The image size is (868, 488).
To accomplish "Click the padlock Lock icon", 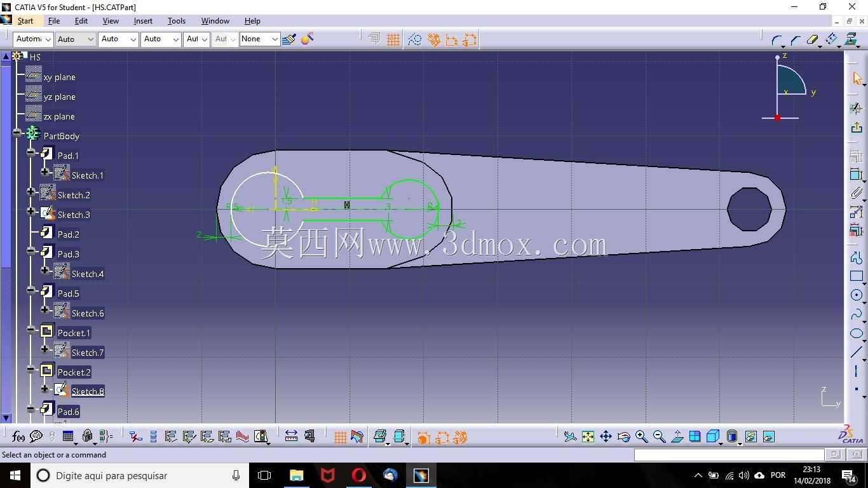I will [88, 437].
